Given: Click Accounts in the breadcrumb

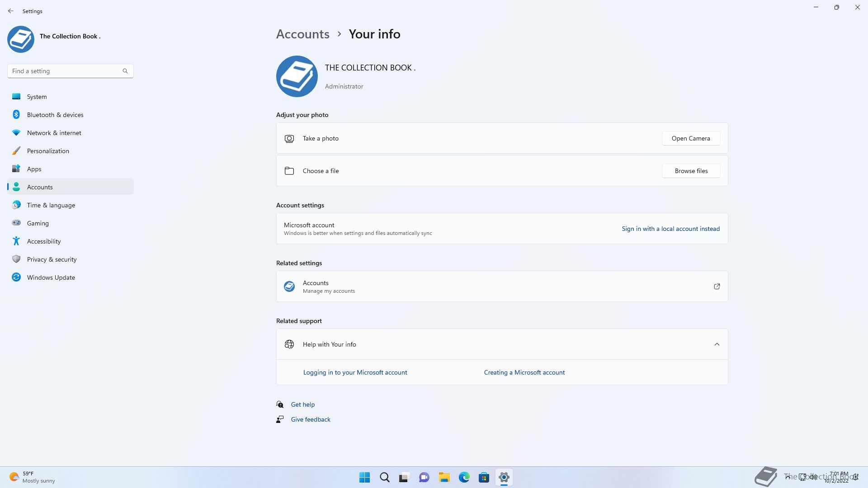Looking at the screenshot, I should 303,34.
